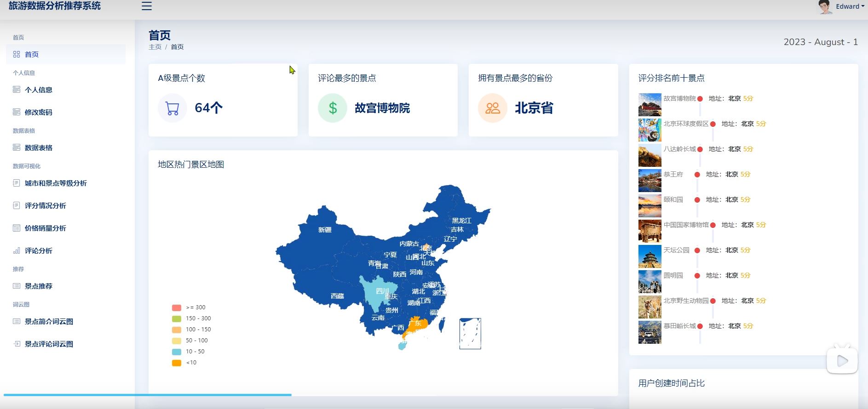Click the 评论分析 bar chart icon
The height and width of the screenshot is (409, 868).
[17, 250]
